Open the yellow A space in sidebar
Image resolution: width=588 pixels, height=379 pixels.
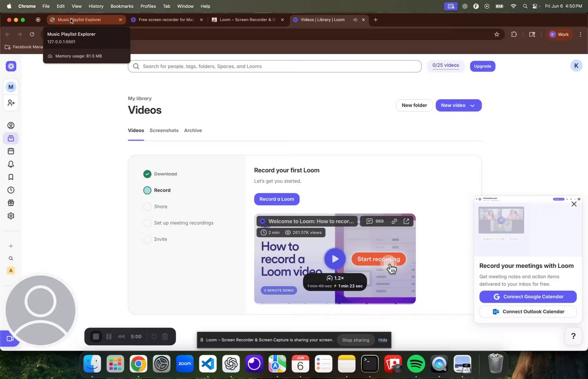click(11, 271)
